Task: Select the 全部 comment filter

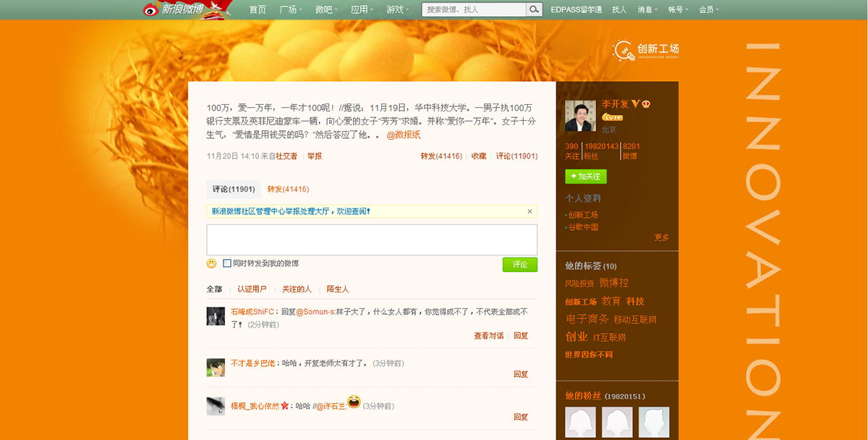Action: (214, 289)
